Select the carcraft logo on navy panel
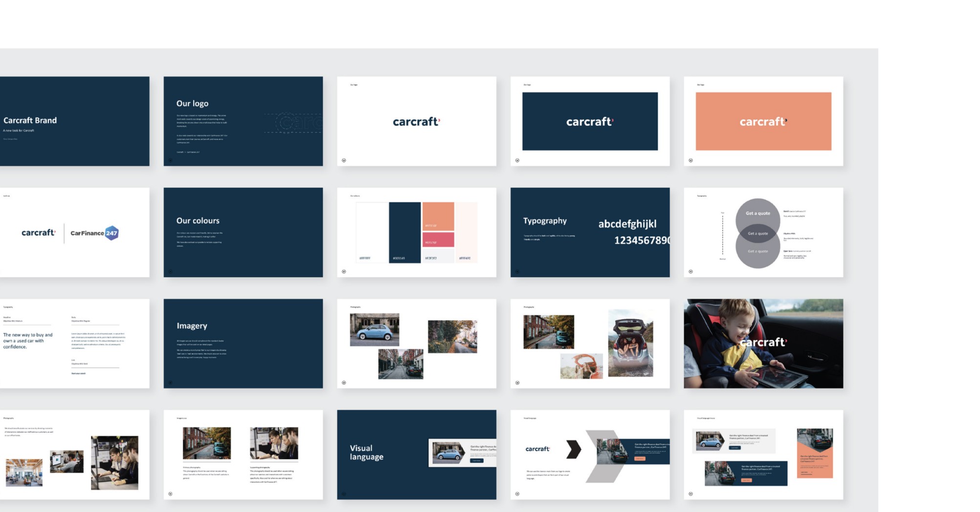This screenshot has height=512, width=980. pyautogui.click(x=590, y=121)
